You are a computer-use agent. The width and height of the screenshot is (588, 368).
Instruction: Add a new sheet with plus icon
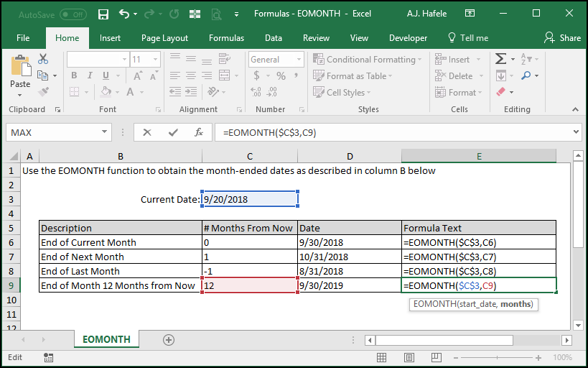[x=169, y=340]
